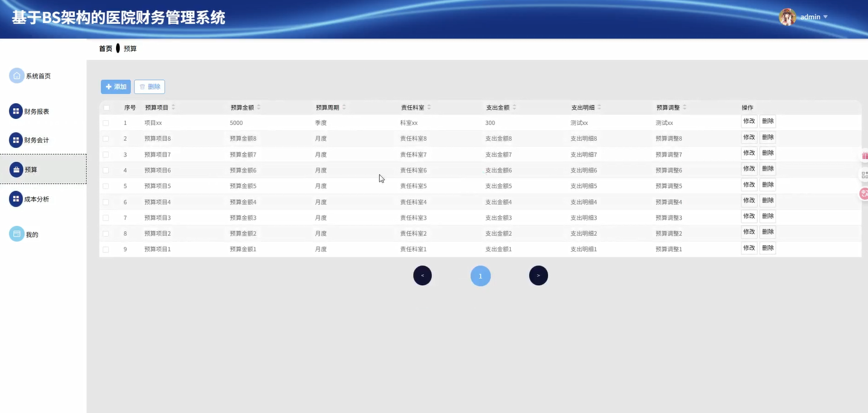Check the row for 预算项目6

[x=106, y=170]
